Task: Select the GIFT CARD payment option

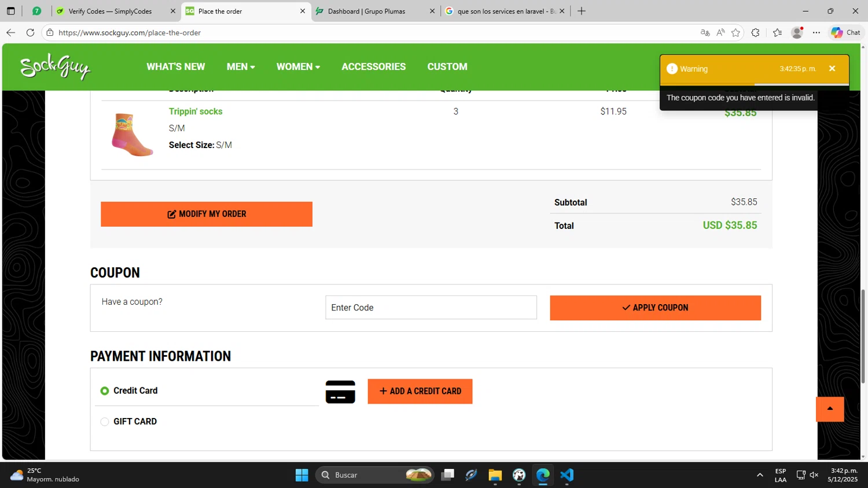Action: [105, 422]
